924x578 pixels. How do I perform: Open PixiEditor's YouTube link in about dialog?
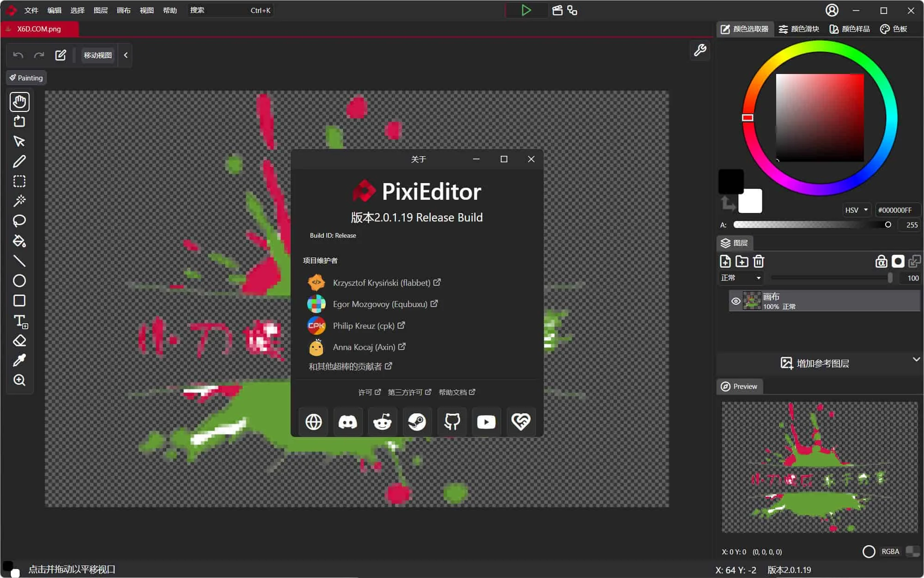[x=486, y=421]
